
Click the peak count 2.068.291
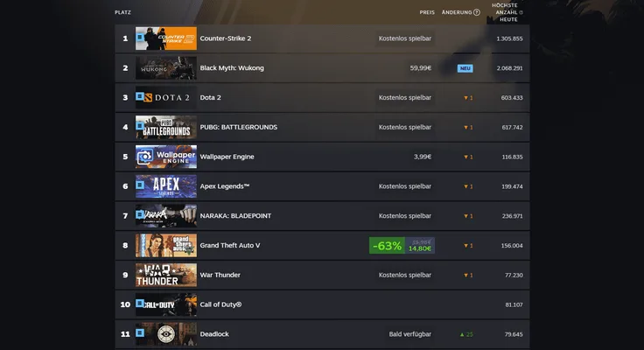coord(510,68)
